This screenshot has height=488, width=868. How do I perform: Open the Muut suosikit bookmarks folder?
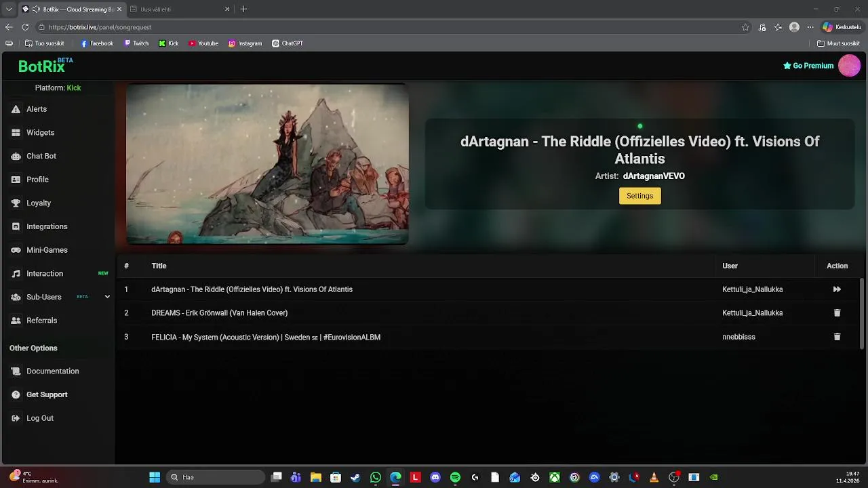[x=838, y=43]
